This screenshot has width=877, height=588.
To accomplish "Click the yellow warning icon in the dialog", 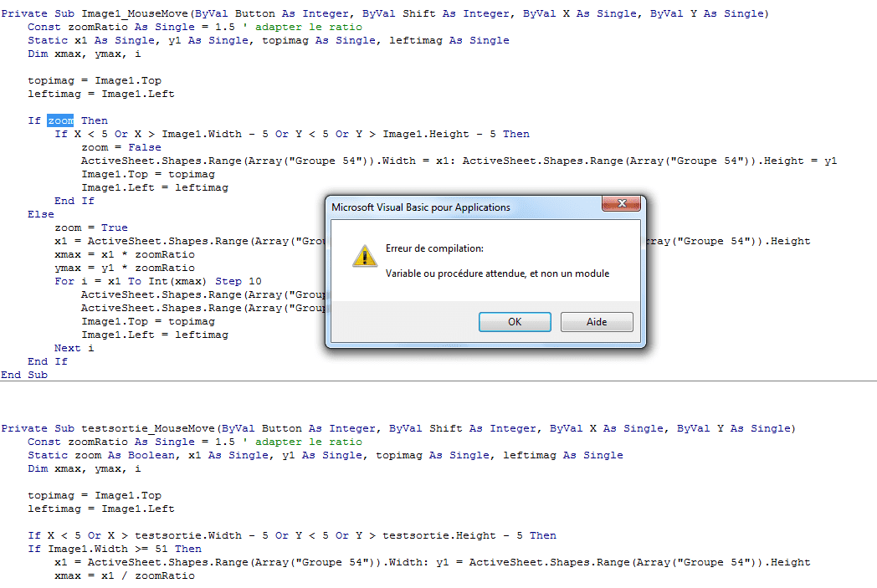I will tap(365, 257).
